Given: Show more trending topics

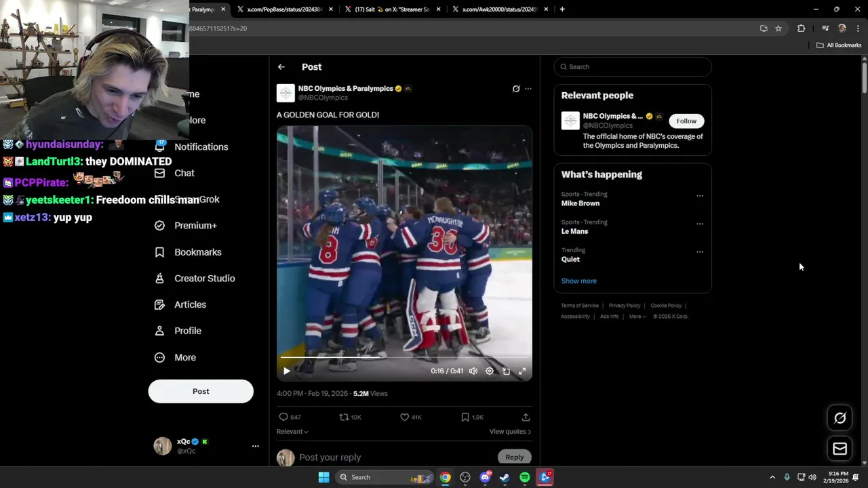Looking at the screenshot, I should 578,281.
